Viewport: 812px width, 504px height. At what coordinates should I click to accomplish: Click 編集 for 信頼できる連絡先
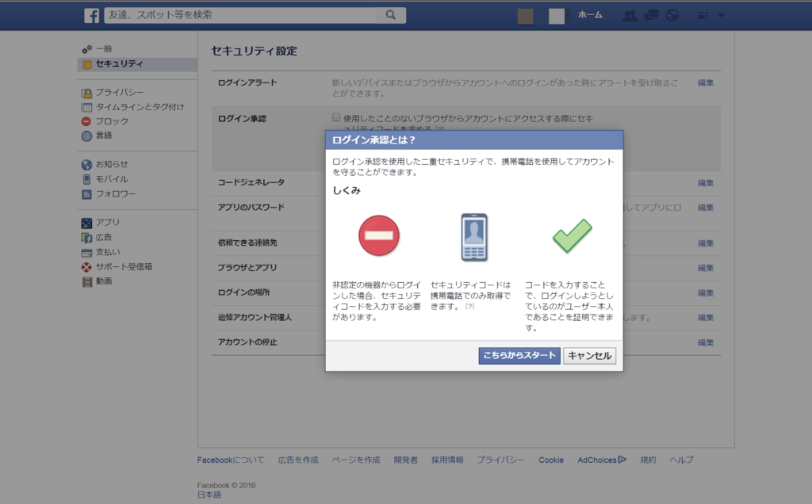(x=705, y=243)
